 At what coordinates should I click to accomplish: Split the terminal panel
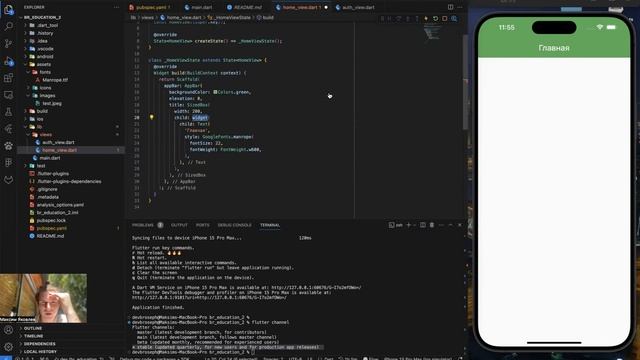422,225
